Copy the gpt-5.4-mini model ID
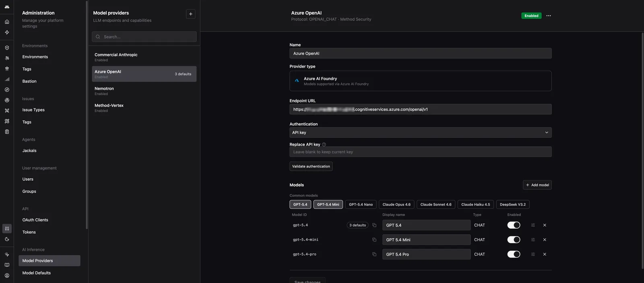This screenshot has height=283, width=644. coord(374,240)
